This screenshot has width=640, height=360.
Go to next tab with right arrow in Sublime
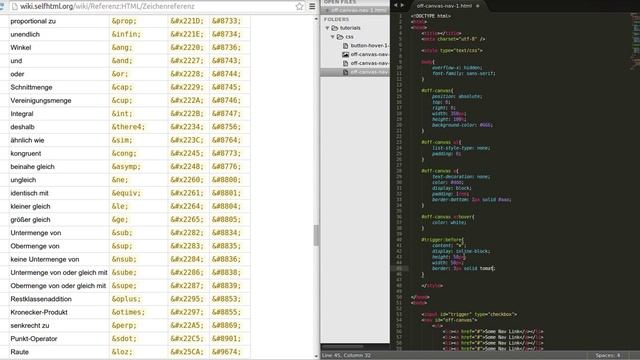click(402, 5)
